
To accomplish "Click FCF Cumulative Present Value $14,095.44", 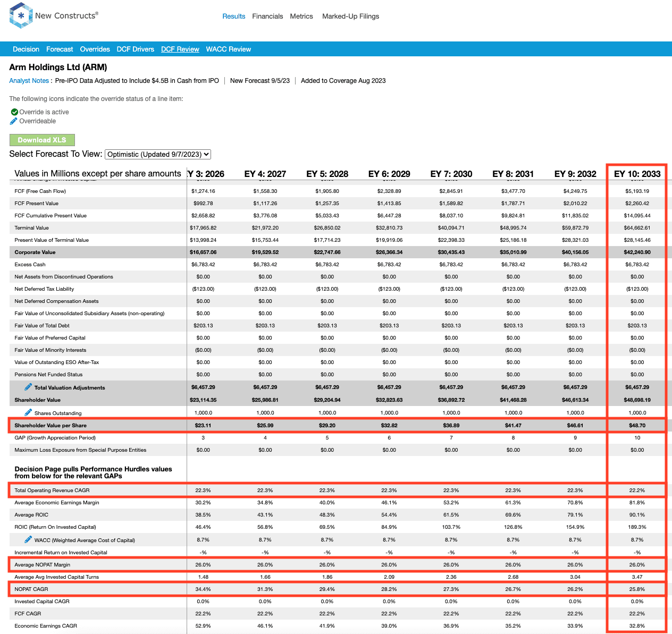I will pos(637,215).
